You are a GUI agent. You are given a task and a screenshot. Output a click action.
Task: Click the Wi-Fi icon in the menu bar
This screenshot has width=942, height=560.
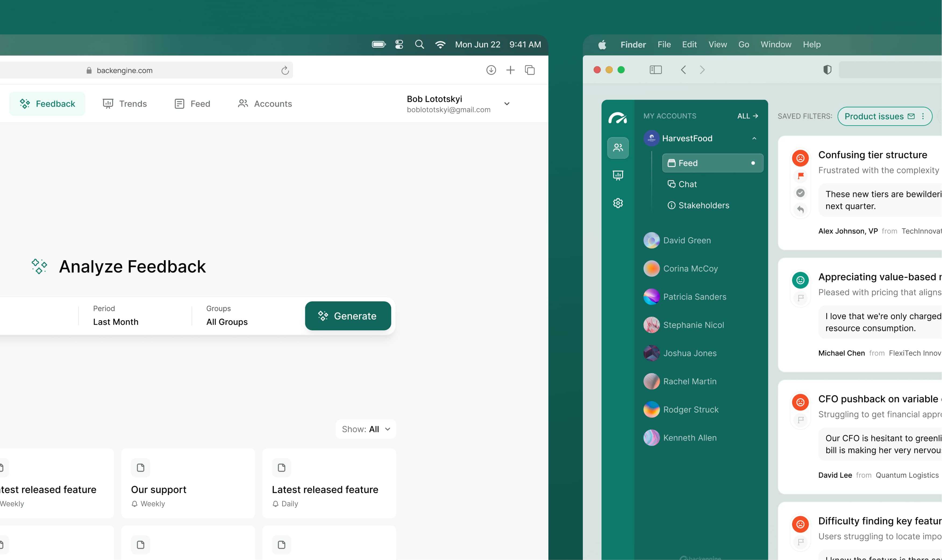point(440,45)
